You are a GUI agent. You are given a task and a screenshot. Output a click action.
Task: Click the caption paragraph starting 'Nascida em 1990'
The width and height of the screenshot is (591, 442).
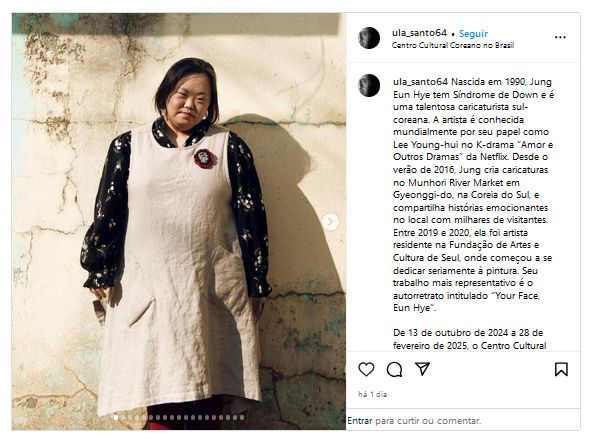473,195
